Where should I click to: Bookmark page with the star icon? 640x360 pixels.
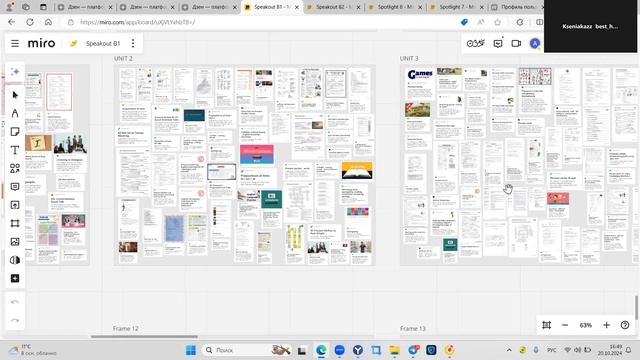click(498, 22)
